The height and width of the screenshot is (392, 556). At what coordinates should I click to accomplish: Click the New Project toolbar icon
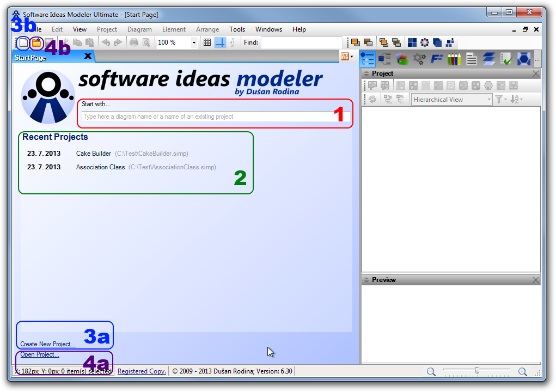[23, 43]
